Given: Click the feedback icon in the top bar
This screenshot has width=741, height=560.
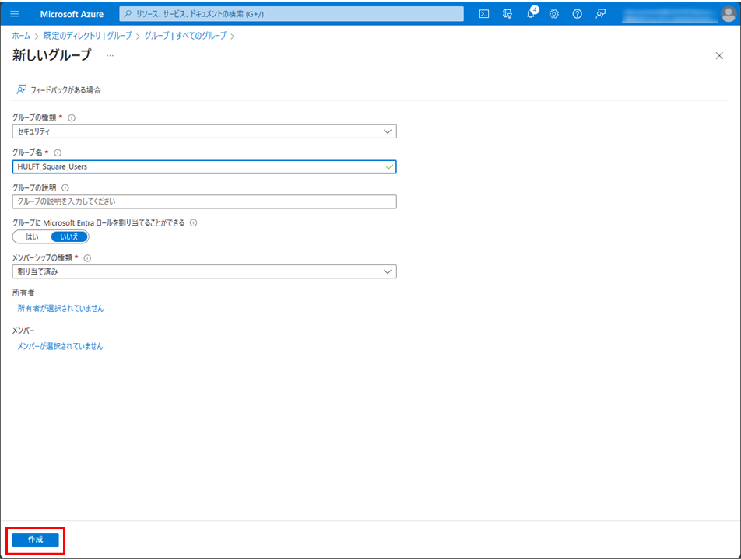Looking at the screenshot, I should tap(601, 14).
